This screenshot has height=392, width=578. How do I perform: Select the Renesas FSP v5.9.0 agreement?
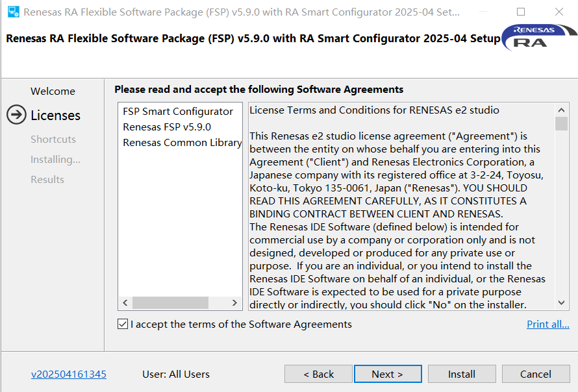pyautogui.click(x=167, y=127)
